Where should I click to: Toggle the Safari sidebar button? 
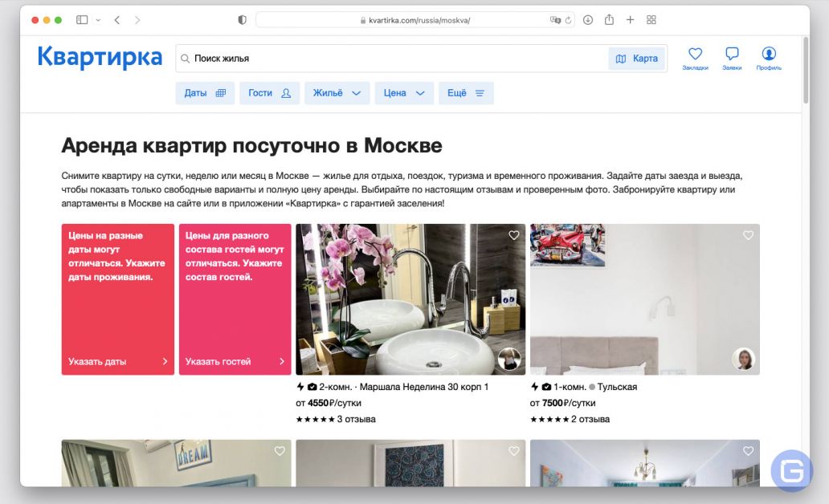[82, 20]
